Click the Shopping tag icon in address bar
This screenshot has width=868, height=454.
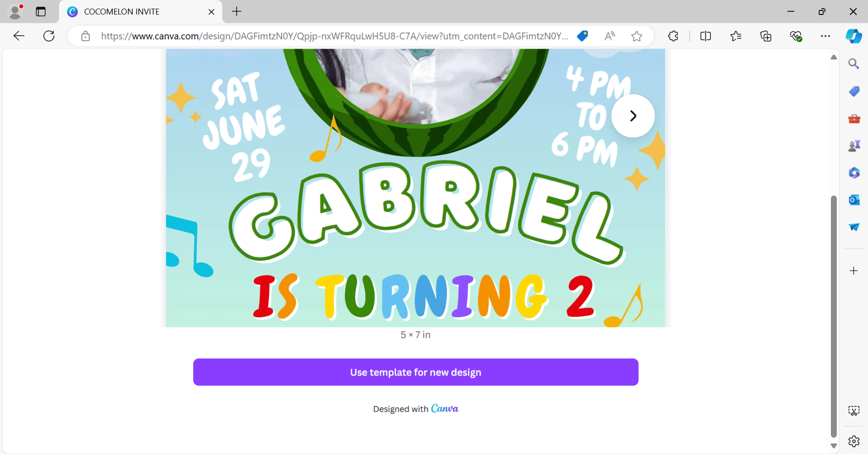[x=583, y=36]
